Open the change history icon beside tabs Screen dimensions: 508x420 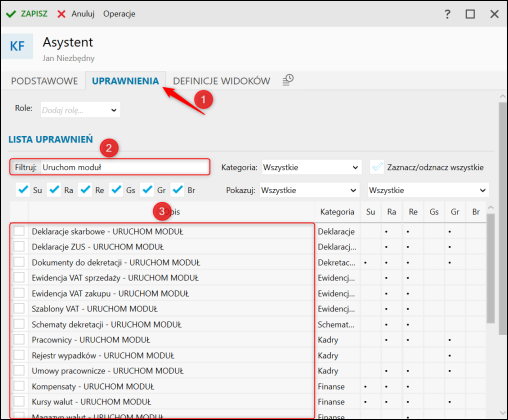pyautogui.click(x=288, y=80)
